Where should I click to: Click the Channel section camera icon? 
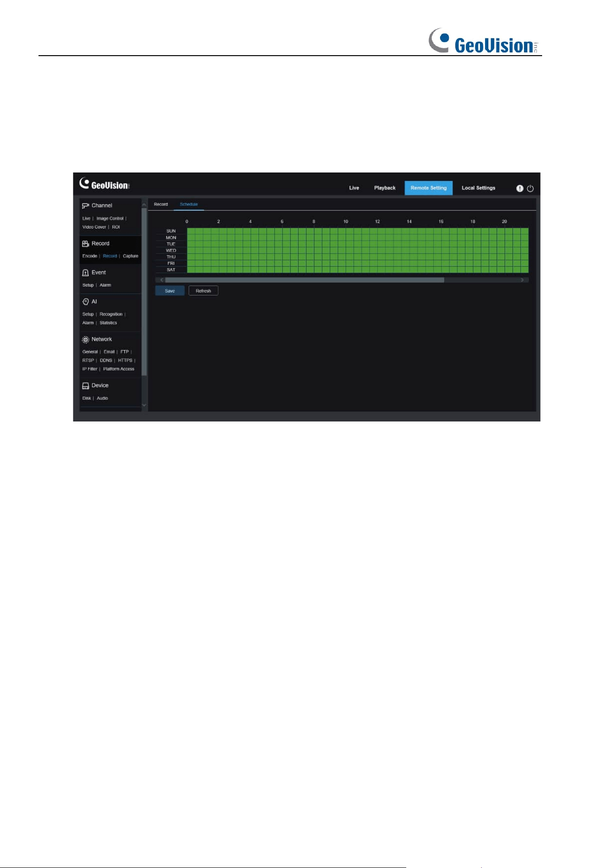tap(85, 206)
